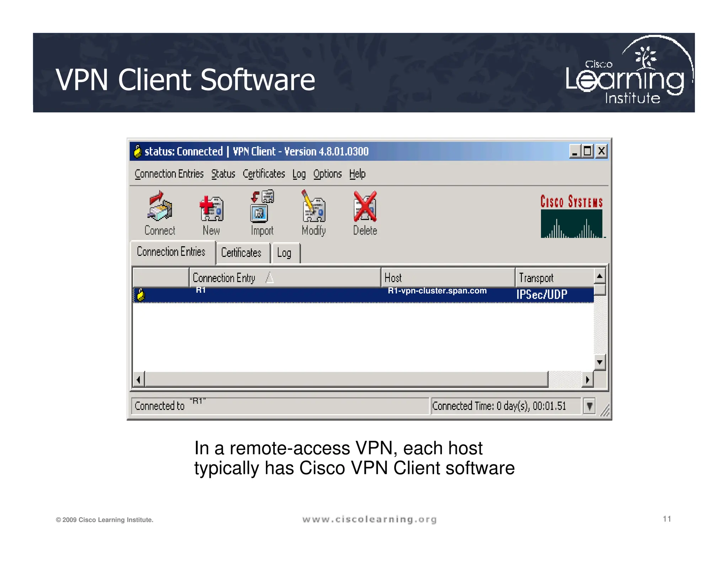This screenshot has height=562, width=728.
Task: Click the www.ciscolearning.org link
Action: tap(369, 519)
